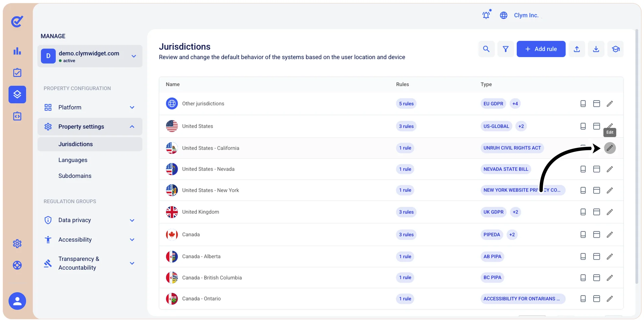
Task: Click mobile device icon for Nevada row
Action: [x=583, y=169]
